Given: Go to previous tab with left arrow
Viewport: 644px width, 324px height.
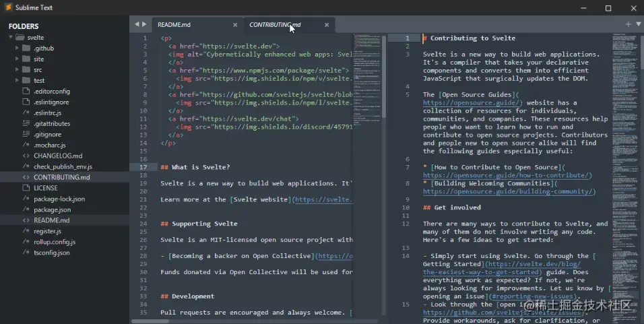Looking at the screenshot, I should [137, 24].
